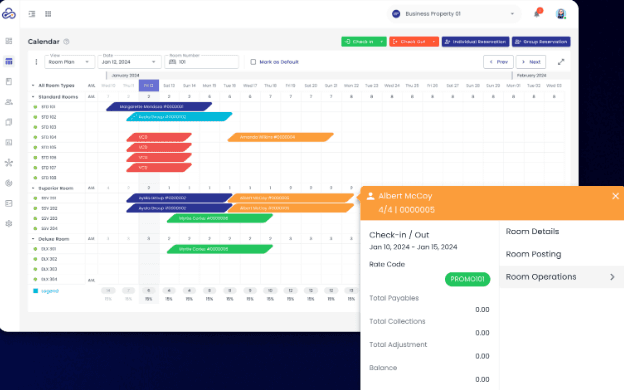Open the green Myrtle Cortez bar on SUV 203
Screen dimensions: 624x390
point(220,218)
